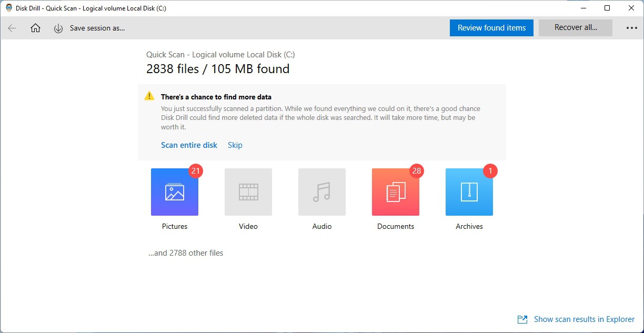This screenshot has width=644, height=333.
Task: Click Save session as... label
Action: (97, 28)
